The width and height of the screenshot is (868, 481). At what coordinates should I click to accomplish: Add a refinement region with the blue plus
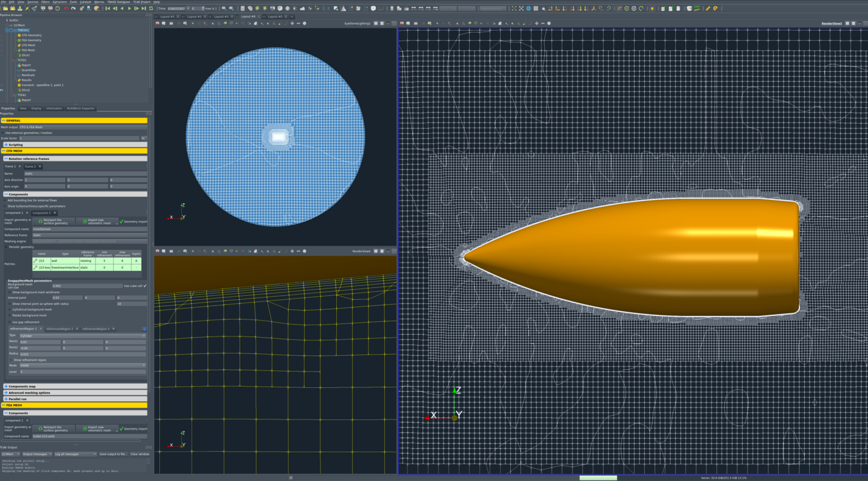pyautogui.click(x=144, y=329)
